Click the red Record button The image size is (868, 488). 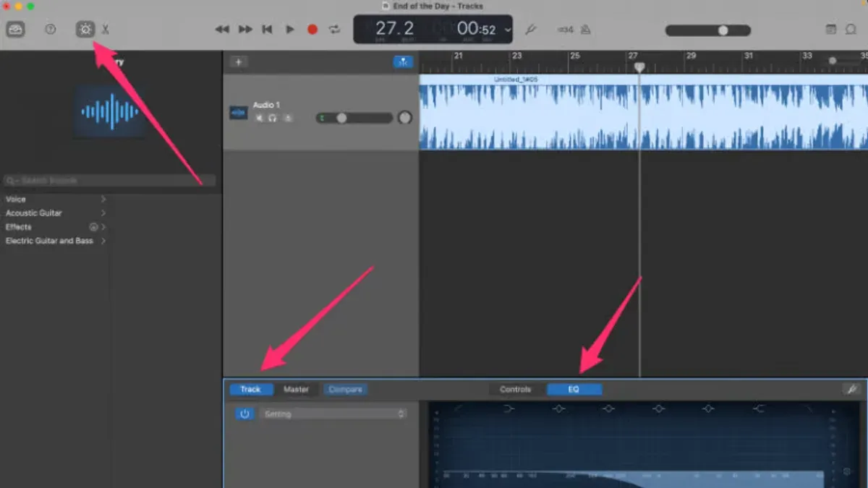[312, 30]
